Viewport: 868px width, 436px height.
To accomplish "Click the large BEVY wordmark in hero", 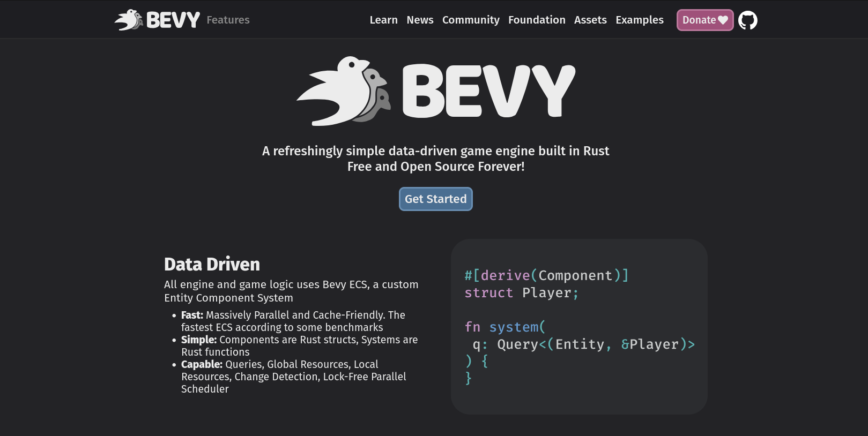I will tap(488, 91).
